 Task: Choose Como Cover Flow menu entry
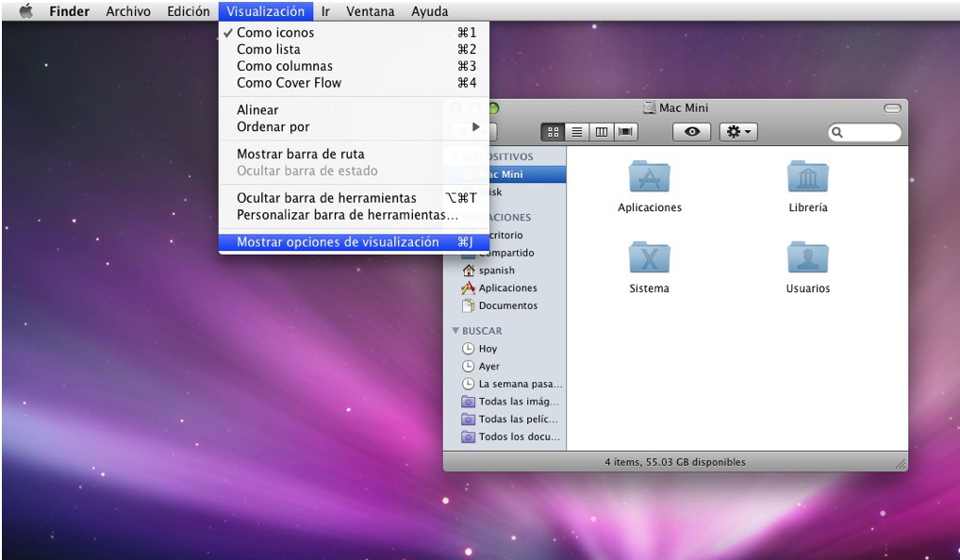click(x=354, y=83)
